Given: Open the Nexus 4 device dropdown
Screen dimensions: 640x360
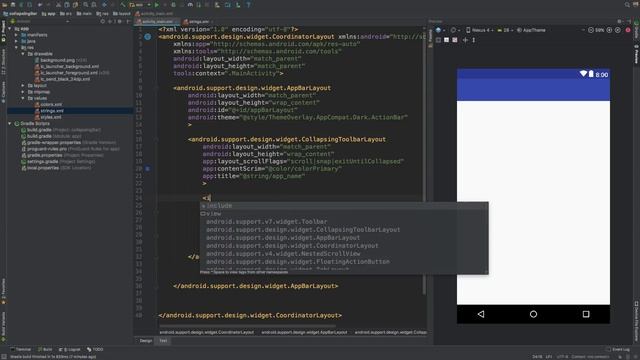Looking at the screenshot, I should point(480,30).
